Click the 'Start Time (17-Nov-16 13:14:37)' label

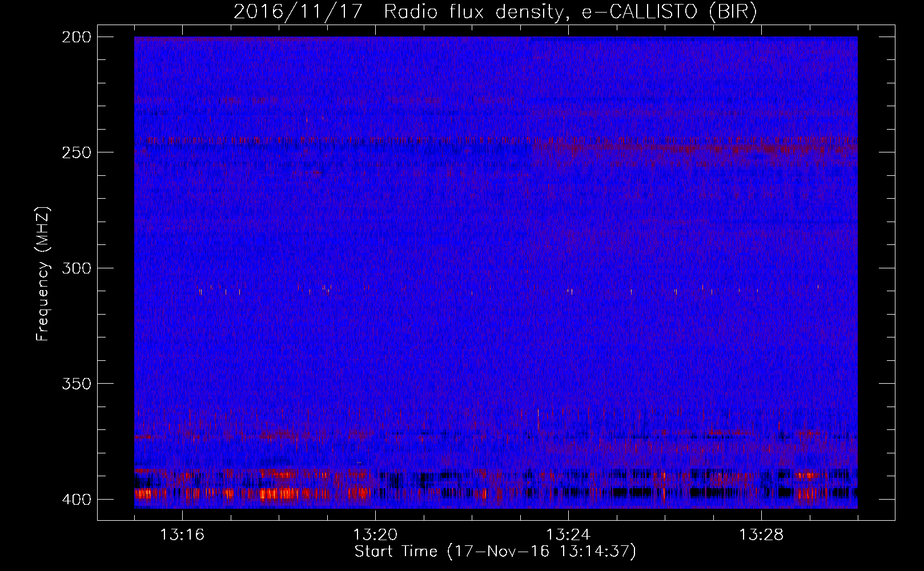click(495, 551)
